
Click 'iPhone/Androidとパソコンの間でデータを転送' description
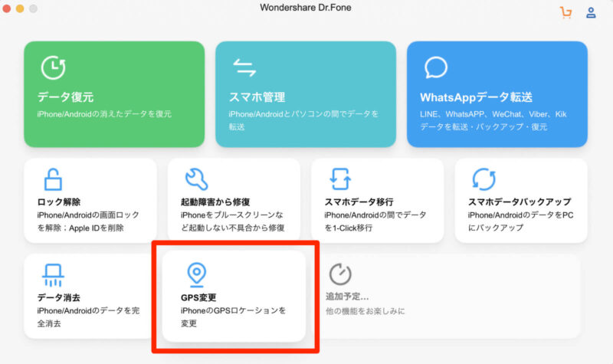(303, 120)
